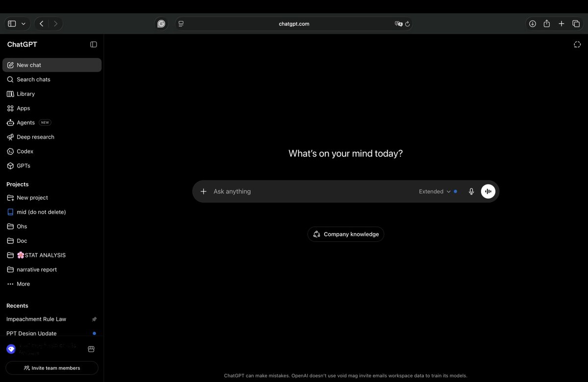
Task: Open GPTs in the sidebar
Action: 52,166
